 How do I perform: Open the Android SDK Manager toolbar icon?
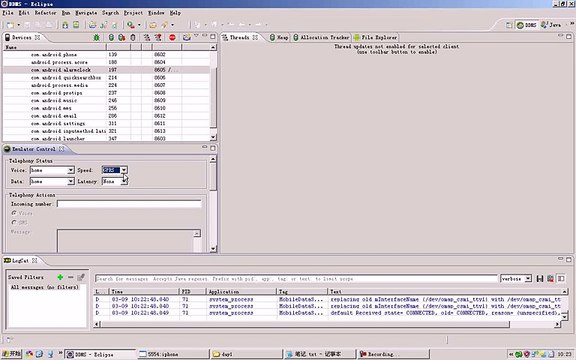point(65,25)
